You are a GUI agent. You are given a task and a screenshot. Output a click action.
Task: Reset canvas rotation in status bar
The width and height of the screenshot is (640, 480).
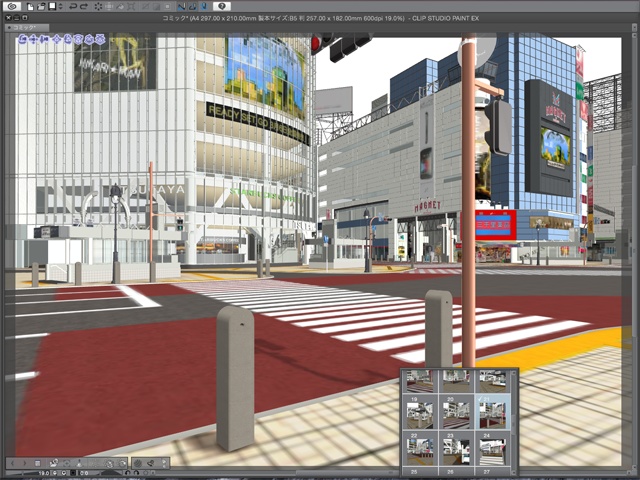point(145,473)
